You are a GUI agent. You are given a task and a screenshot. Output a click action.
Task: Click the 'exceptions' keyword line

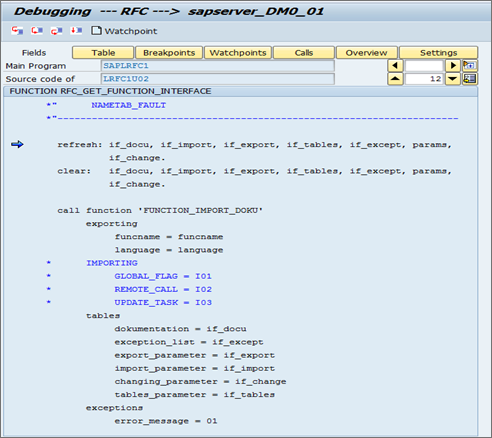[x=114, y=408]
